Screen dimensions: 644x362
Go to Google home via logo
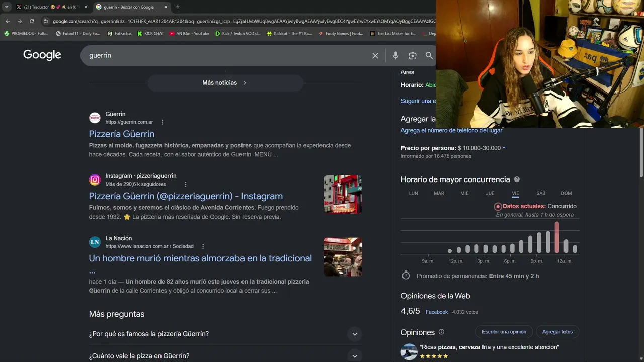[x=42, y=55]
